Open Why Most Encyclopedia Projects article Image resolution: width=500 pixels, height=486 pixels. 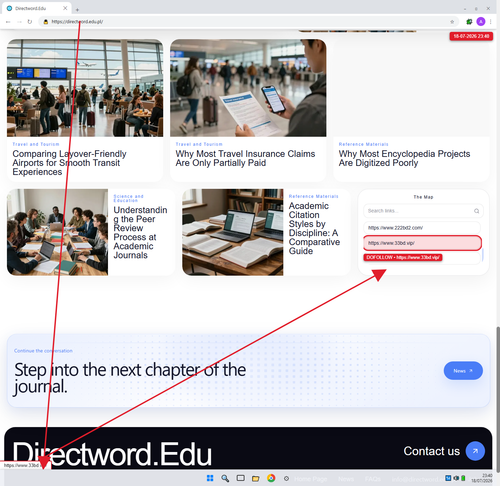tap(404, 158)
